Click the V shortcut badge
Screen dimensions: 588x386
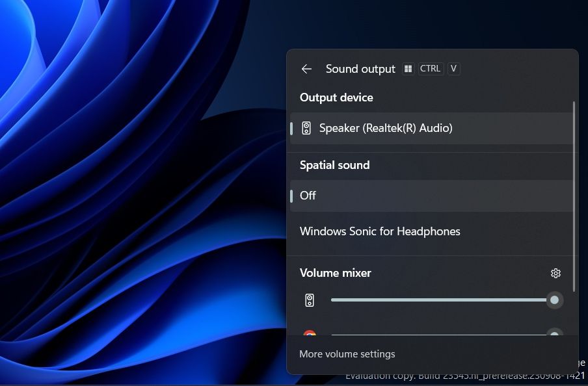(453, 68)
